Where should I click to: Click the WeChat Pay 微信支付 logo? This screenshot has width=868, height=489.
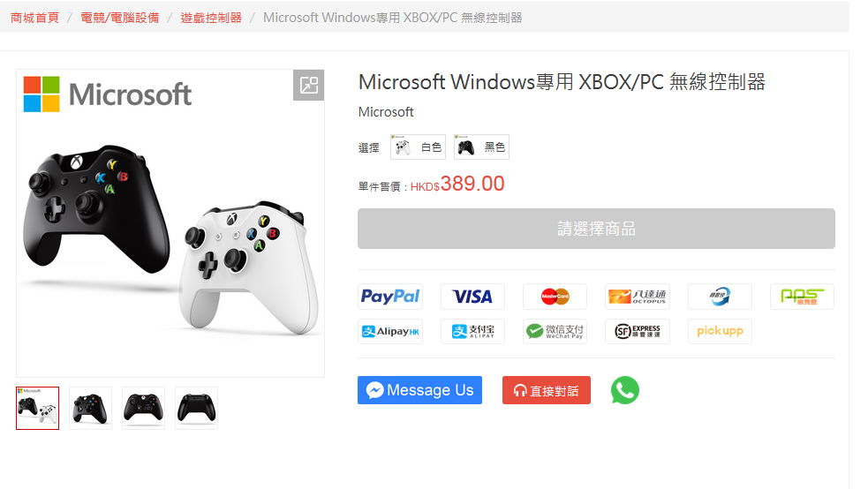tap(555, 331)
